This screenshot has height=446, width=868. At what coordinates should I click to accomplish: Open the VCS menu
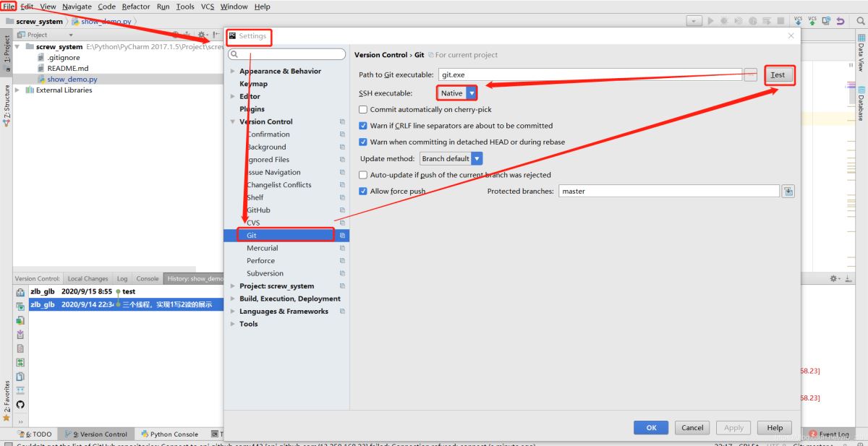click(208, 7)
